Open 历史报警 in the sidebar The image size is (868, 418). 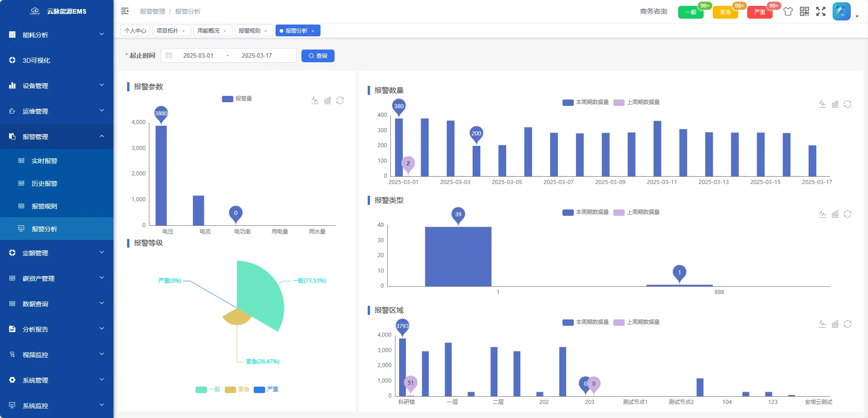[x=57, y=184]
